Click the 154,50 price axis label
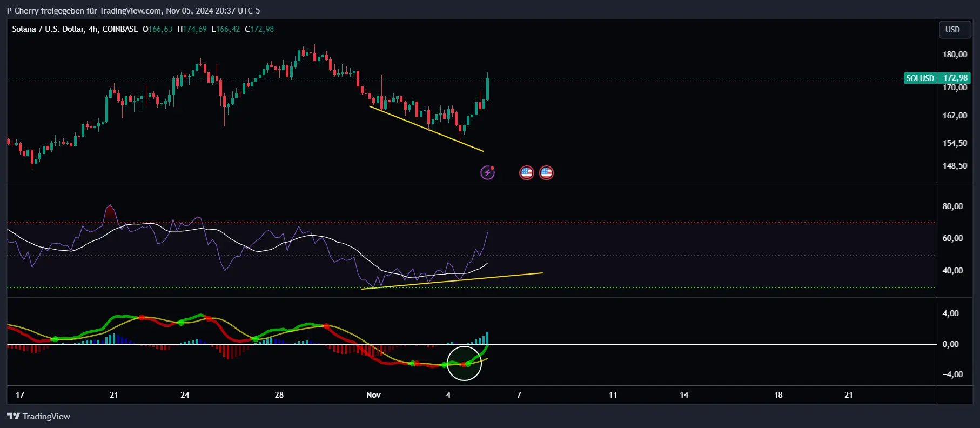This screenshot has height=428, width=980. (955, 143)
